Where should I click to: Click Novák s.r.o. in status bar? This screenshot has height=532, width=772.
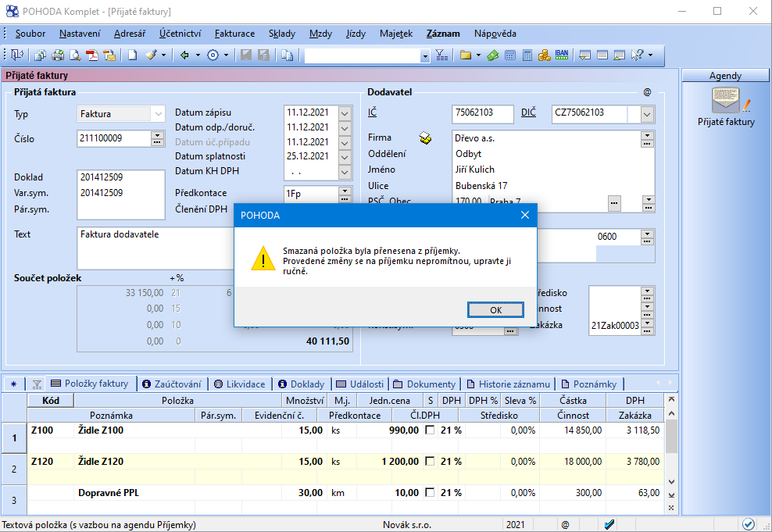tap(407, 525)
